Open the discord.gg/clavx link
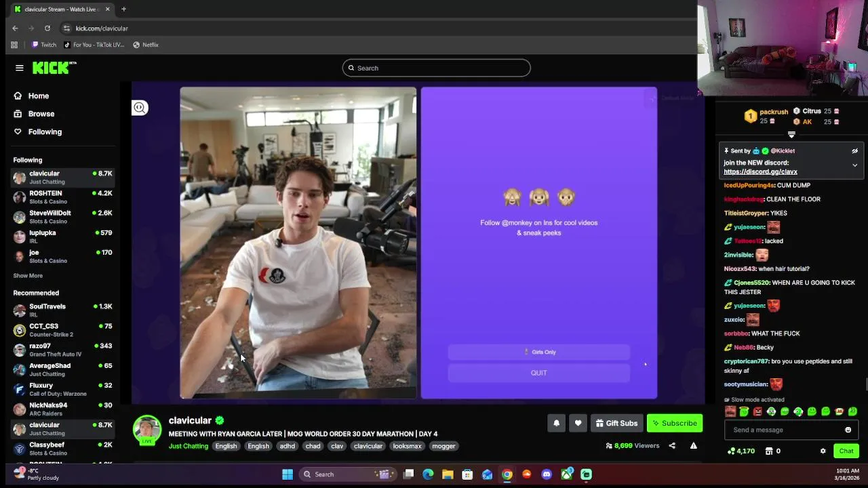This screenshot has height=488, width=868. point(760,172)
